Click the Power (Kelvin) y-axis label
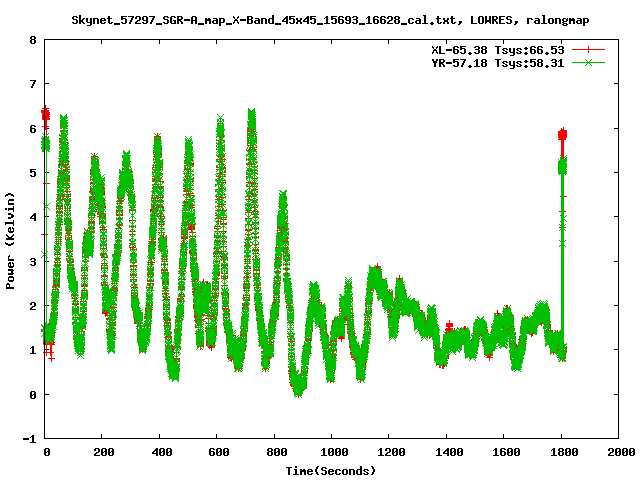This screenshot has height=480, width=640. pos(10,241)
